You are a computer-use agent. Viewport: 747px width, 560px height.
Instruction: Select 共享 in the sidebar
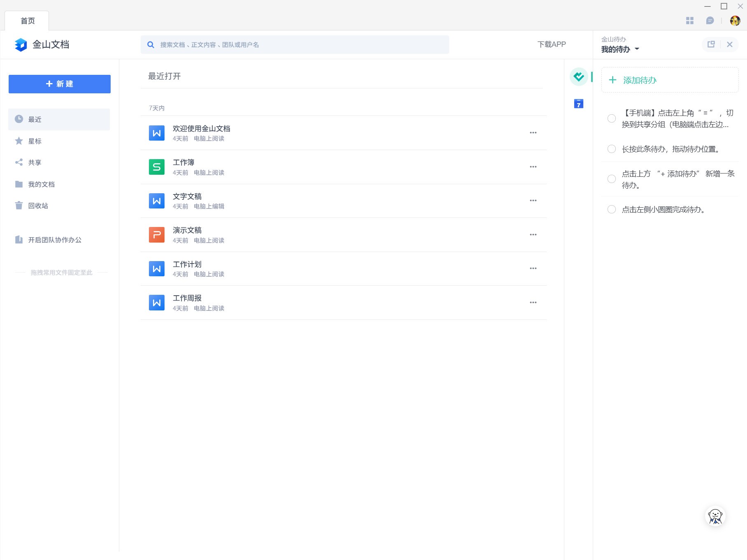coord(59,162)
